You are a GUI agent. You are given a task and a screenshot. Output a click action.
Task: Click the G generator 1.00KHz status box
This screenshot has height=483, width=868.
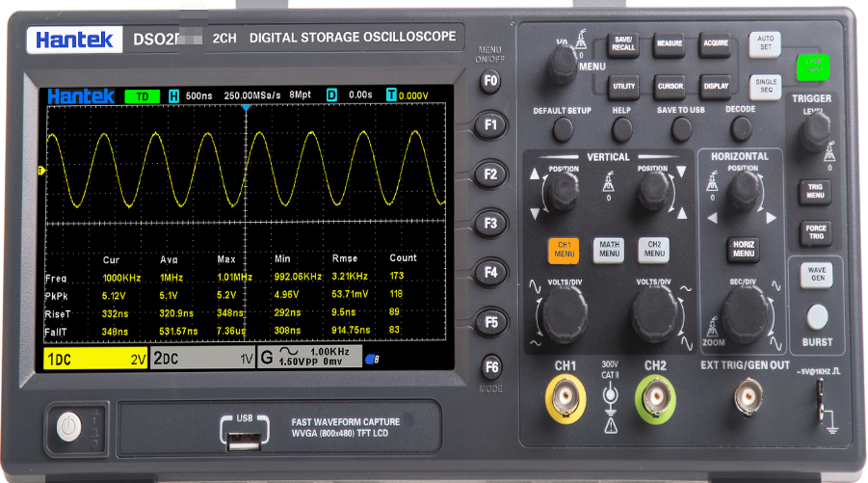310,356
